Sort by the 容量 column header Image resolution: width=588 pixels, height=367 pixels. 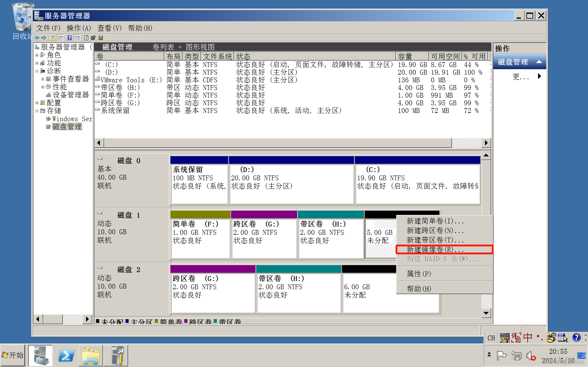coord(412,56)
